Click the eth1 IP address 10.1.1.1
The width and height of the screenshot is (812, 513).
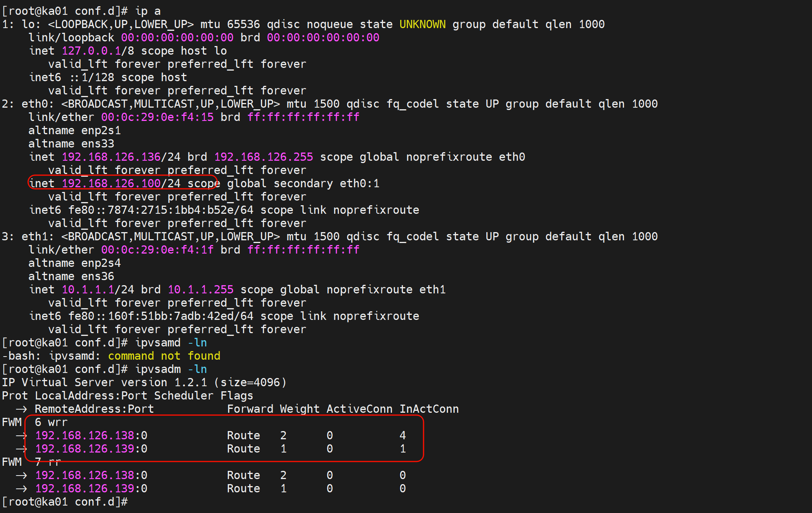(88, 289)
